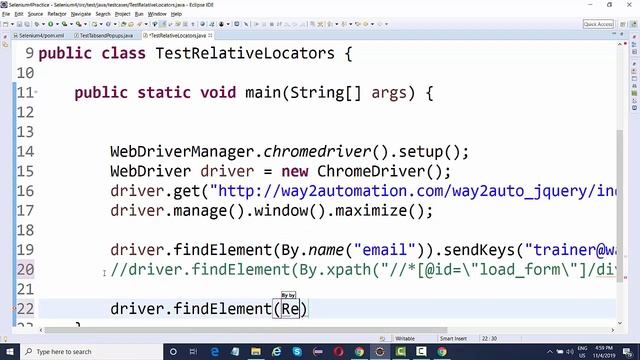Click the "email" string on line 19
The image size is (640, 360).
pyautogui.click(x=384, y=249)
